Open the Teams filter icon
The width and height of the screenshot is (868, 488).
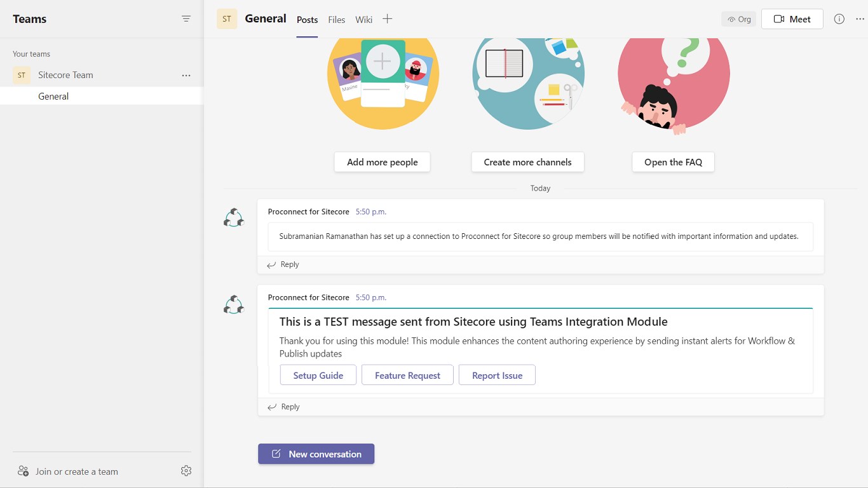(x=186, y=19)
